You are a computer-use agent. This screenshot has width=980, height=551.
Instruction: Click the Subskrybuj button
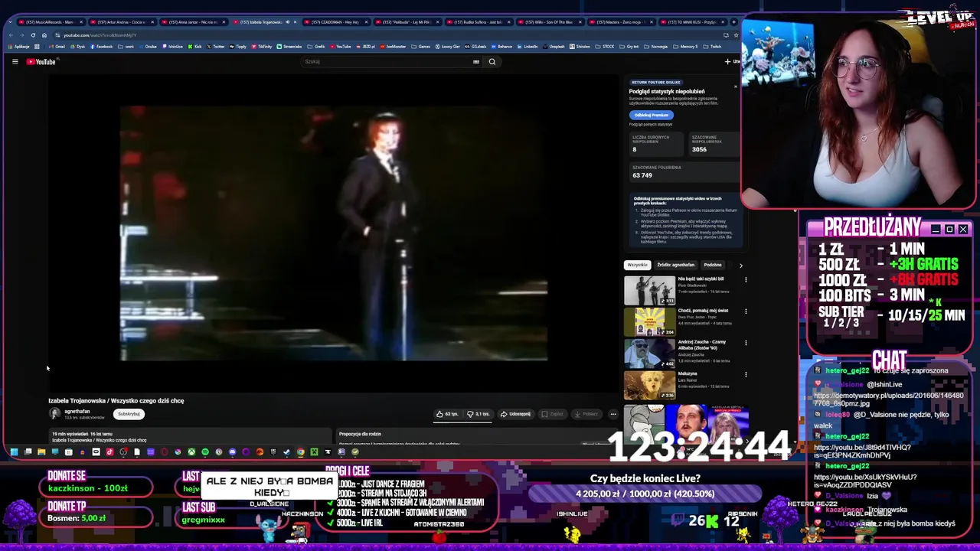point(129,414)
